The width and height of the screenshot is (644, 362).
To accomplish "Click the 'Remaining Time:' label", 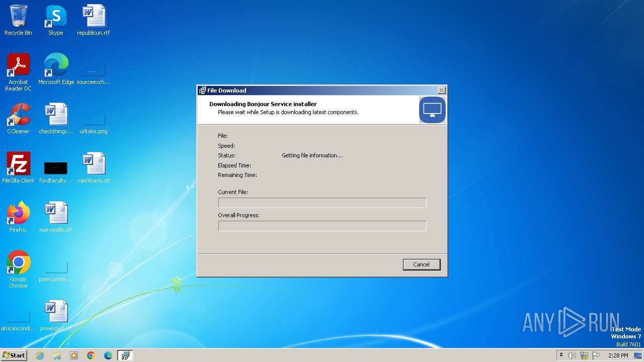I will coord(237,175).
